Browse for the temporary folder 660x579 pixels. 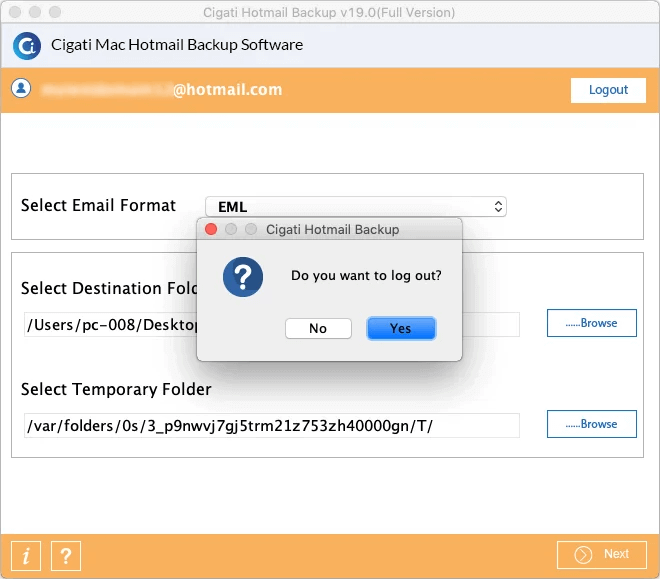pos(591,424)
